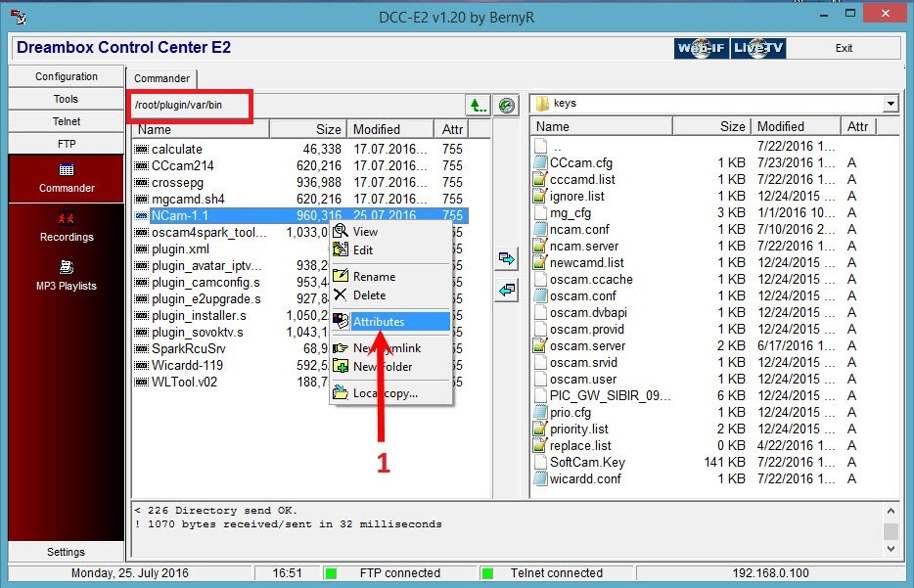
Task: Click the copy to right arrow icon
Action: click(506, 259)
